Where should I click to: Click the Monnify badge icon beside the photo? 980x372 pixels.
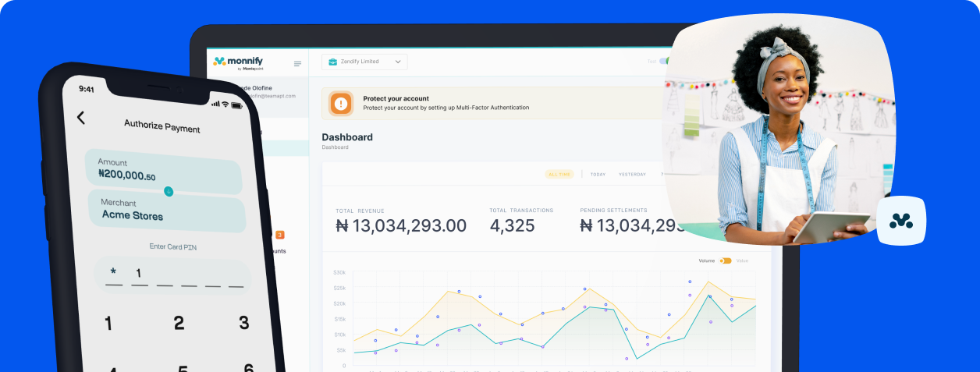[x=900, y=221]
